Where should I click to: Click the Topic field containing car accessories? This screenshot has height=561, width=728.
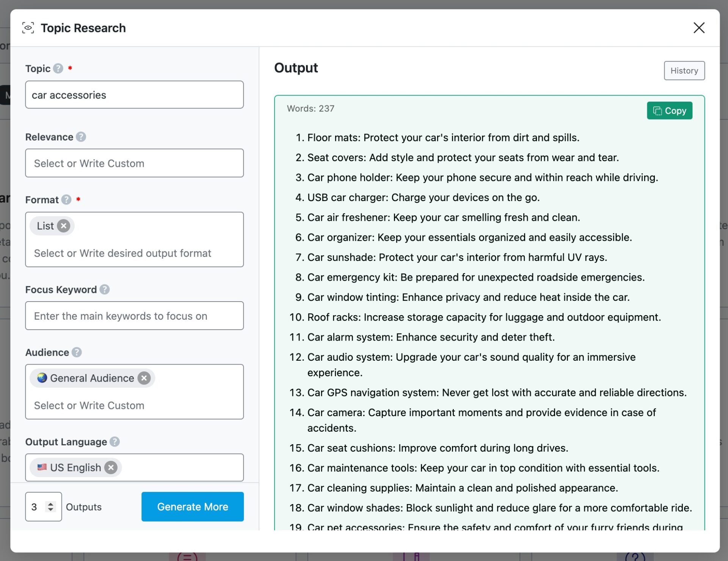pos(134,94)
